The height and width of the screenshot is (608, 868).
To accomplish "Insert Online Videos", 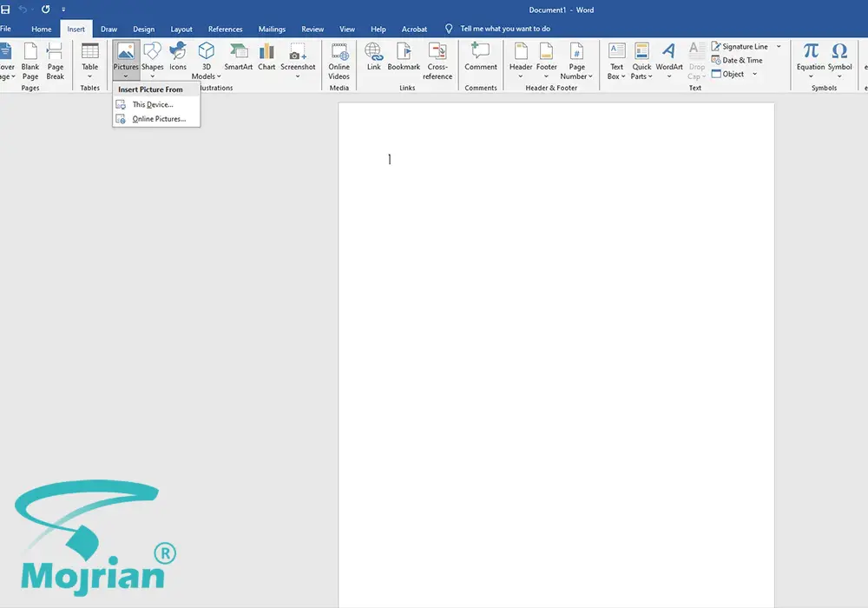I will click(x=339, y=61).
